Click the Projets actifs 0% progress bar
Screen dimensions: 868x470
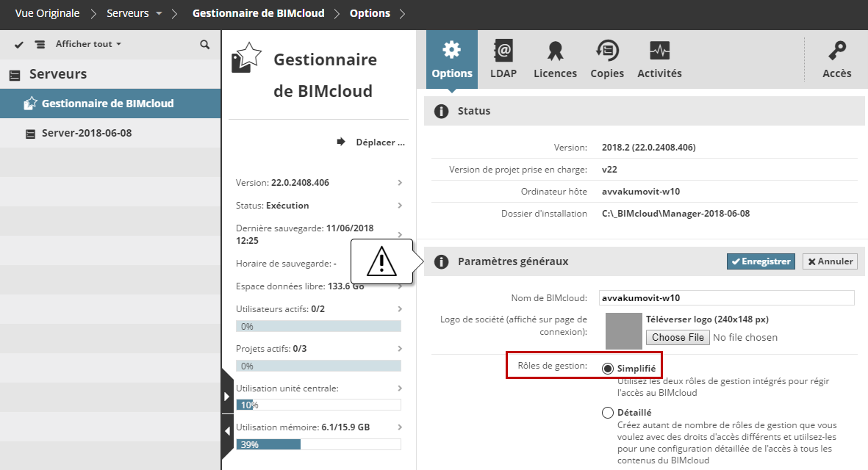[x=318, y=366]
